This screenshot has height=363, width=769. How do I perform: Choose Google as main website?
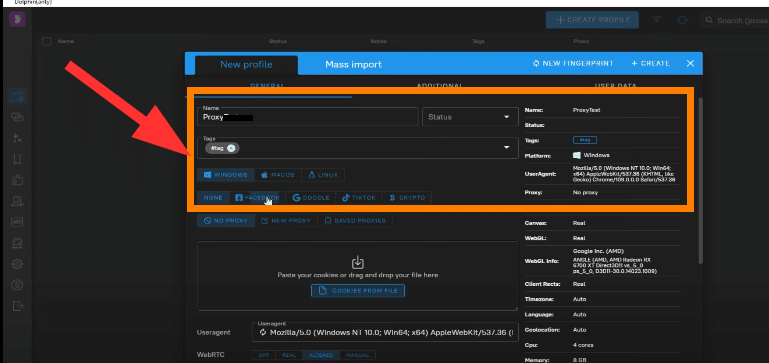point(311,198)
